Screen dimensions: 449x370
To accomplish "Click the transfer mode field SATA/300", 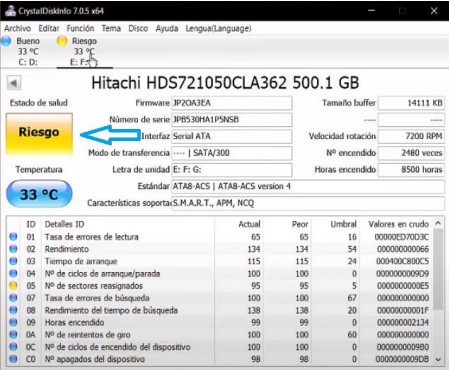I will pyautogui.click(x=232, y=153).
